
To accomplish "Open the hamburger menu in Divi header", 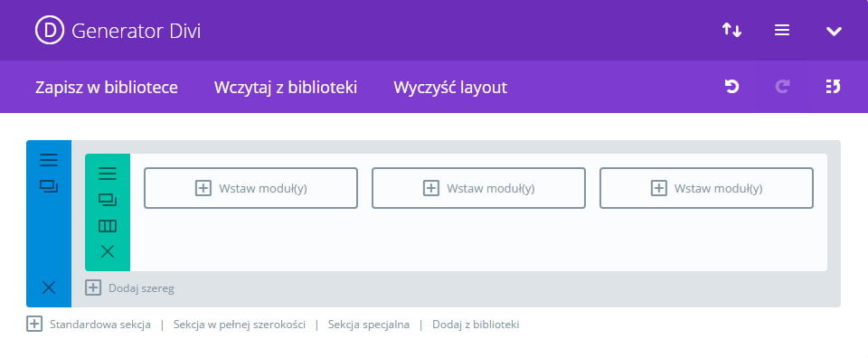I will coord(781,31).
